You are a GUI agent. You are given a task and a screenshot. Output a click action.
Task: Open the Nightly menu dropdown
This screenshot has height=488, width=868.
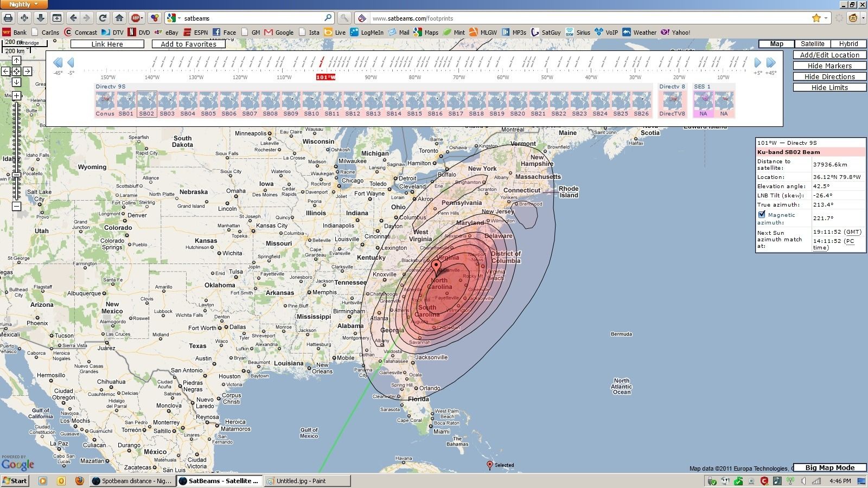pyautogui.click(x=24, y=4)
